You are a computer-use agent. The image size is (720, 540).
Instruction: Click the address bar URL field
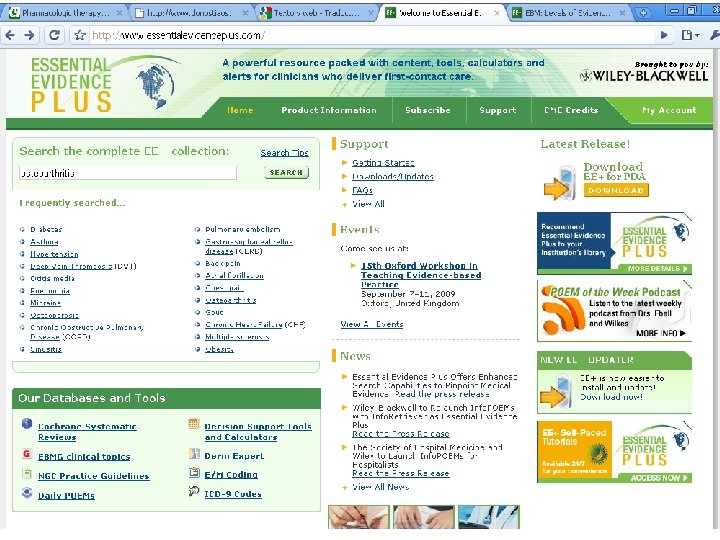(373, 35)
